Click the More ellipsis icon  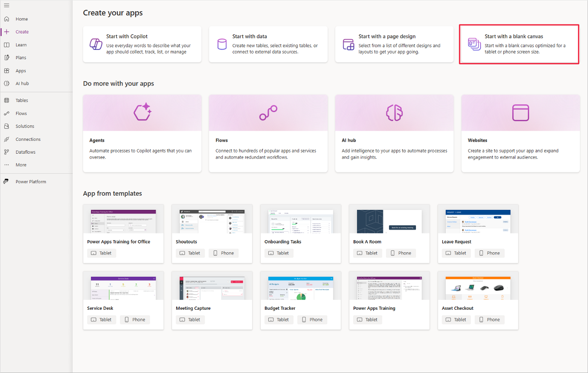[x=6, y=165]
